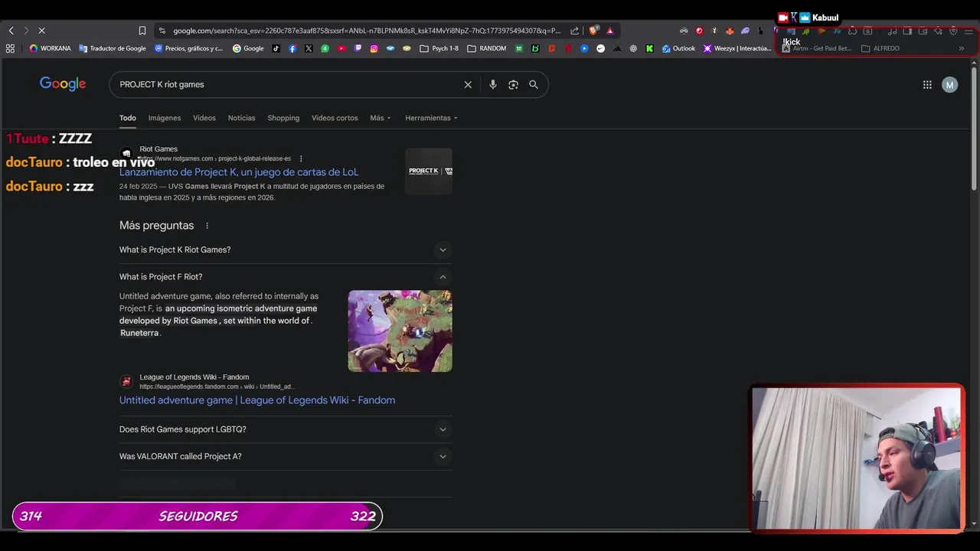Open the YouTube bookmark

(x=341, y=48)
